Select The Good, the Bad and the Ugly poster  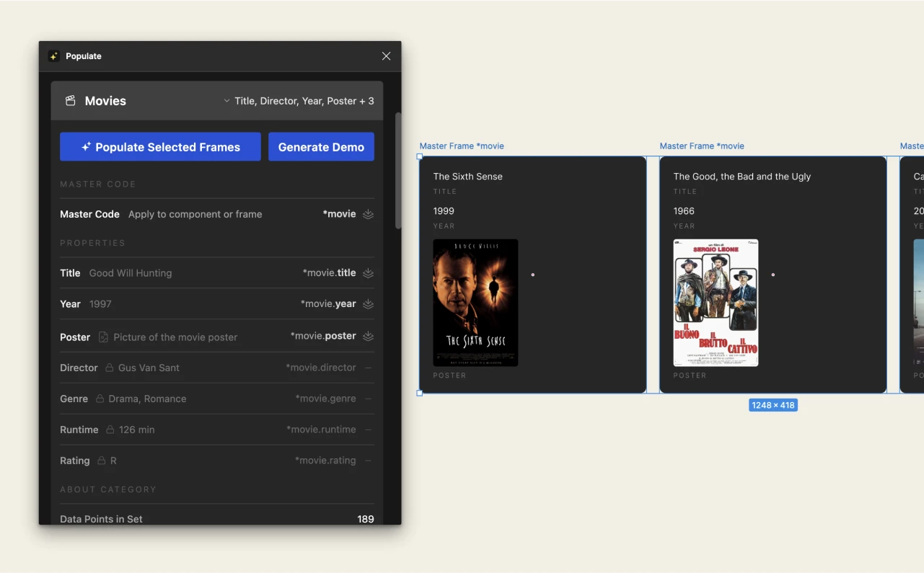(x=716, y=303)
